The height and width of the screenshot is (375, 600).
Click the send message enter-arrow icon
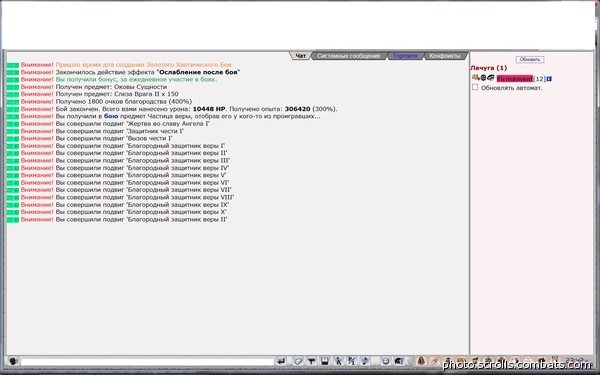coord(281,361)
